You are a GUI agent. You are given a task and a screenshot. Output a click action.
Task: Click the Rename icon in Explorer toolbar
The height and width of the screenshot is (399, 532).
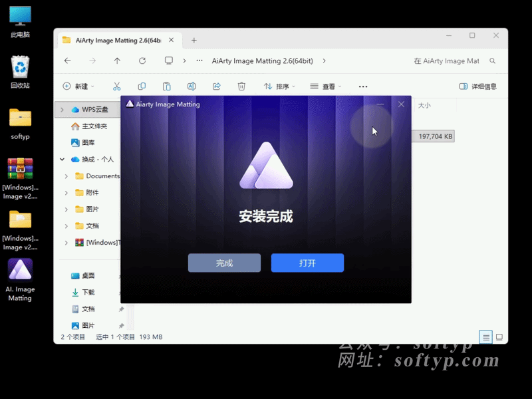[x=192, y=86]
